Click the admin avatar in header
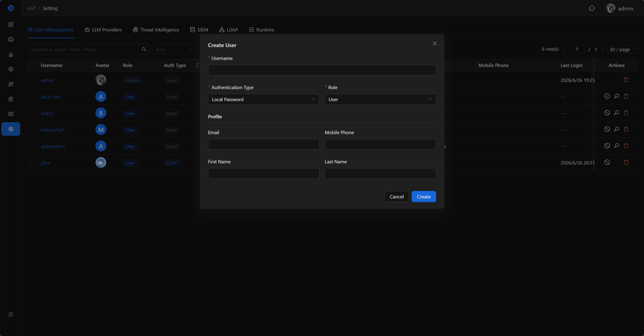 click(611, 8)
